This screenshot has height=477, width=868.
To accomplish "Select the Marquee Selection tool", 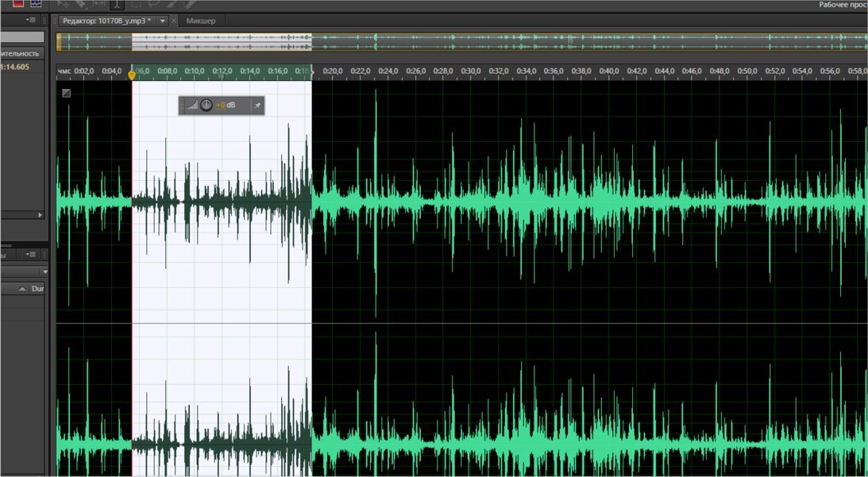I will [x=134, y=4].
